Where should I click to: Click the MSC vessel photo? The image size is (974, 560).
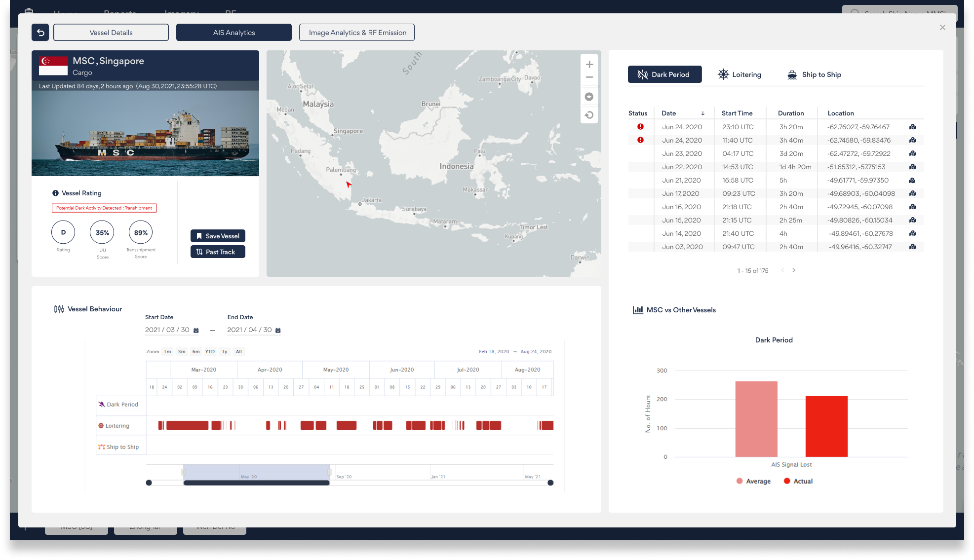pyautogui.click(x=145, y=133)
